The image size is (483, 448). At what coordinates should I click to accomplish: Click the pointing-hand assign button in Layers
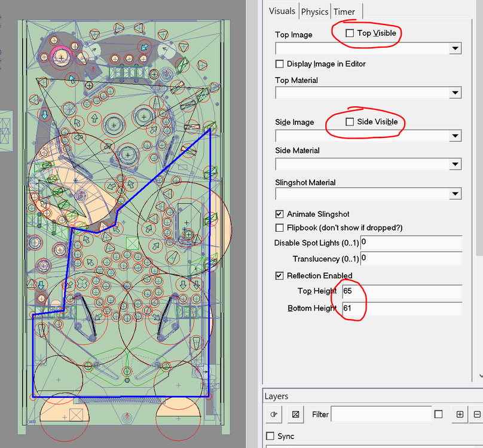pyautogui.click(x=274, y=415)
